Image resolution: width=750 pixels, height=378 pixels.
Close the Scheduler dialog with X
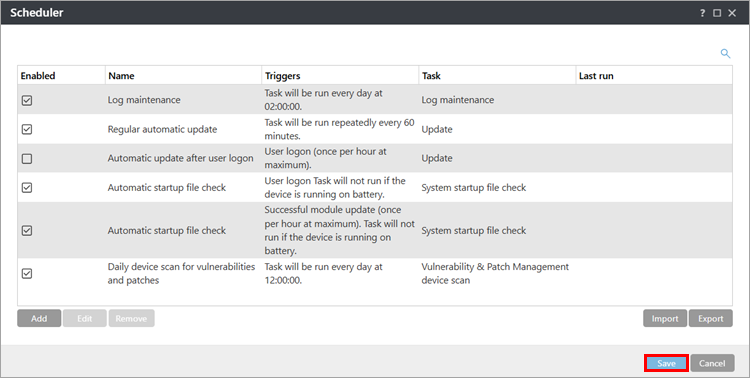(x=732, y=13)
